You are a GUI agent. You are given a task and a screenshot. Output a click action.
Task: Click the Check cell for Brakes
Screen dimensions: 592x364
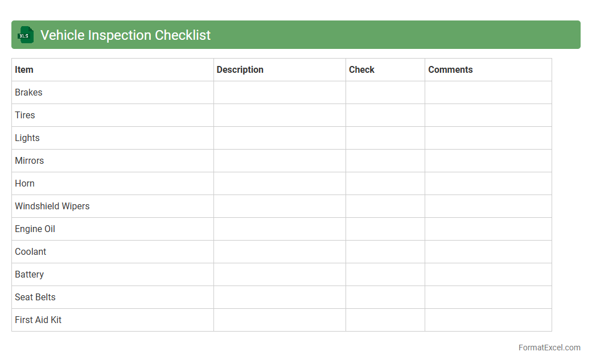click(385, 92)
